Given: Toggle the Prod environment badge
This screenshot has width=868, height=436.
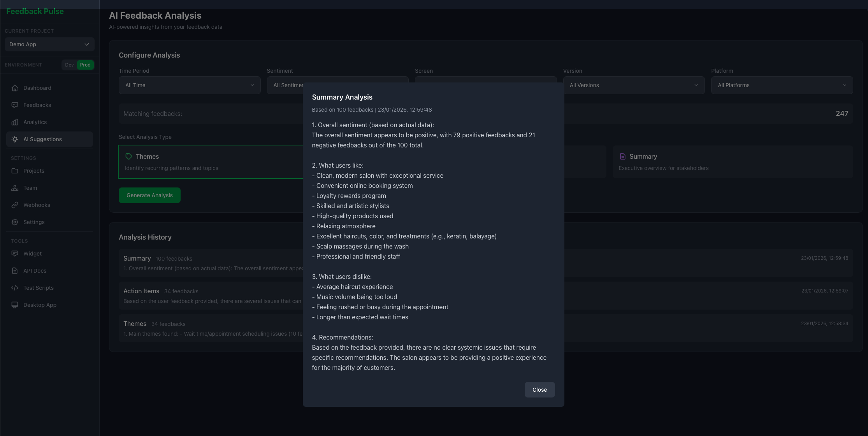Looking at the screenshot, I should coord(85,65).
